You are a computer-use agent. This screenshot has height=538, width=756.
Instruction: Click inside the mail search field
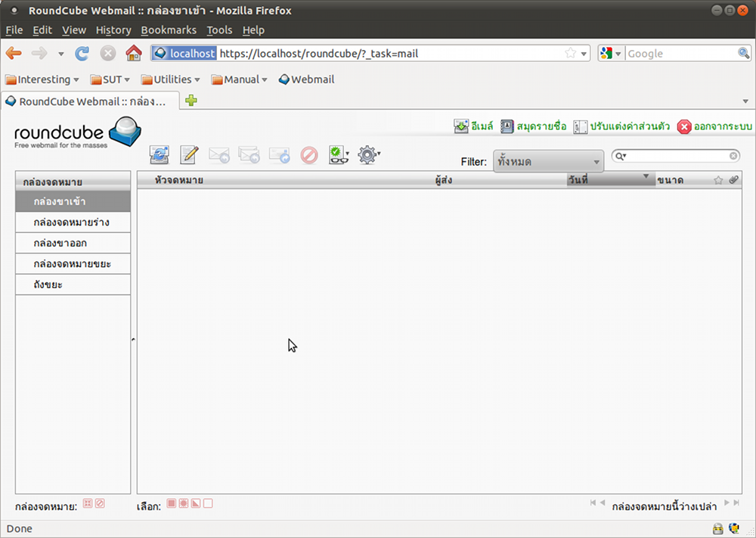pyautogui.click(x=677, y=156)
